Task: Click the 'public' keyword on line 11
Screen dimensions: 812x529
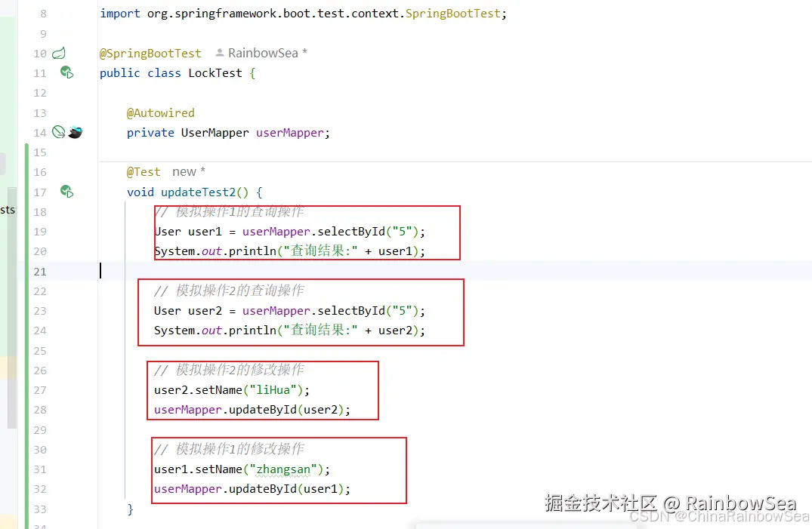Action: click(x=119, y=73)
